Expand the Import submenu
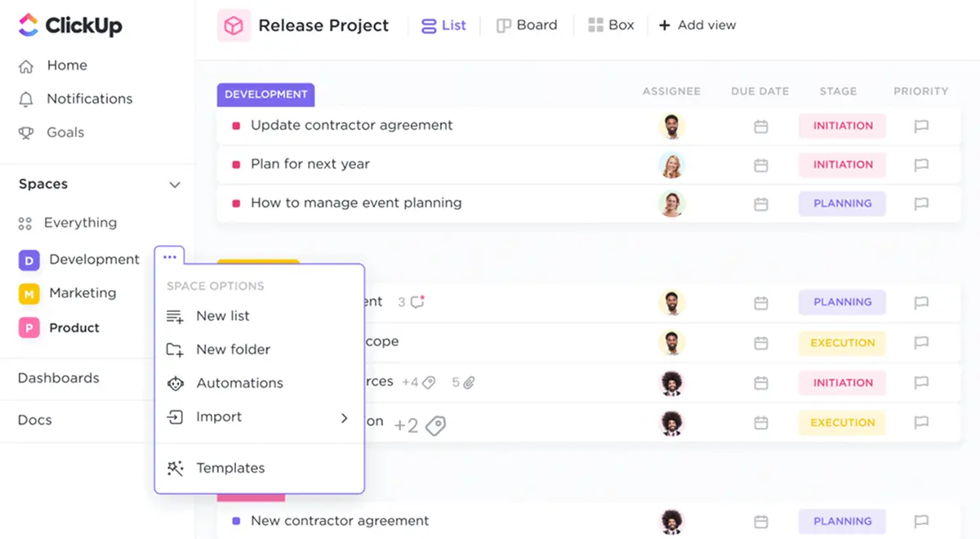Screen dimensions: 980x539 (x=344, y=417)
